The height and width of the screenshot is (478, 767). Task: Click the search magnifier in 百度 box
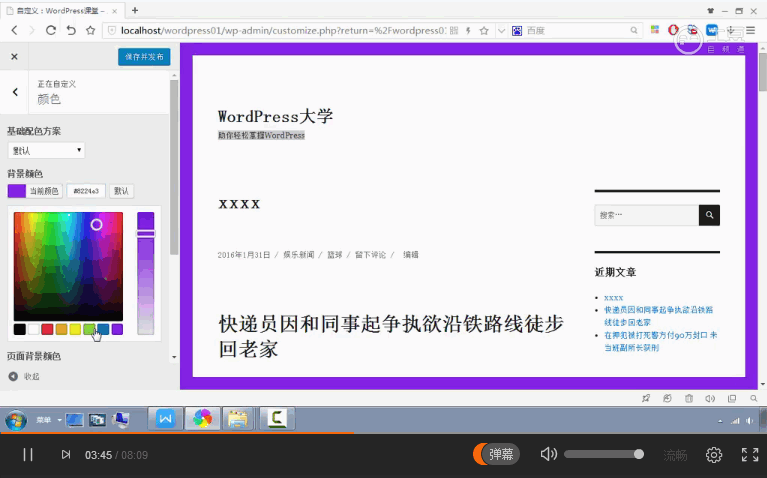coord(634,30)
